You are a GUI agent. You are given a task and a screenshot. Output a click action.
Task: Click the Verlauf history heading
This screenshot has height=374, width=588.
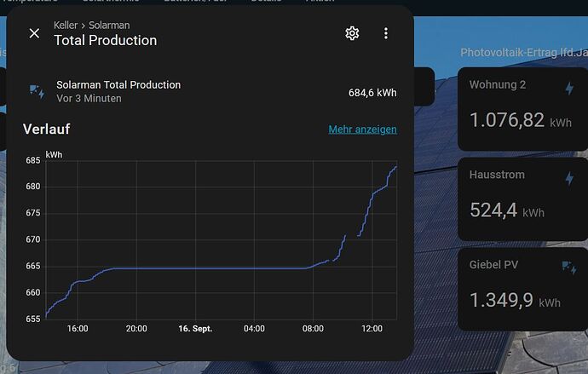click(47, 129)
